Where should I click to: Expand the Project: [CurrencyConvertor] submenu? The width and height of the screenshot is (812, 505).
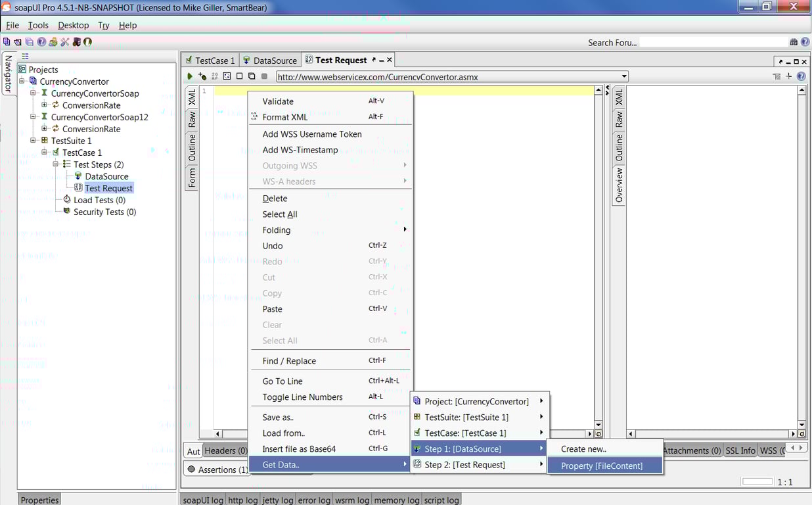(x=480, y=401)
